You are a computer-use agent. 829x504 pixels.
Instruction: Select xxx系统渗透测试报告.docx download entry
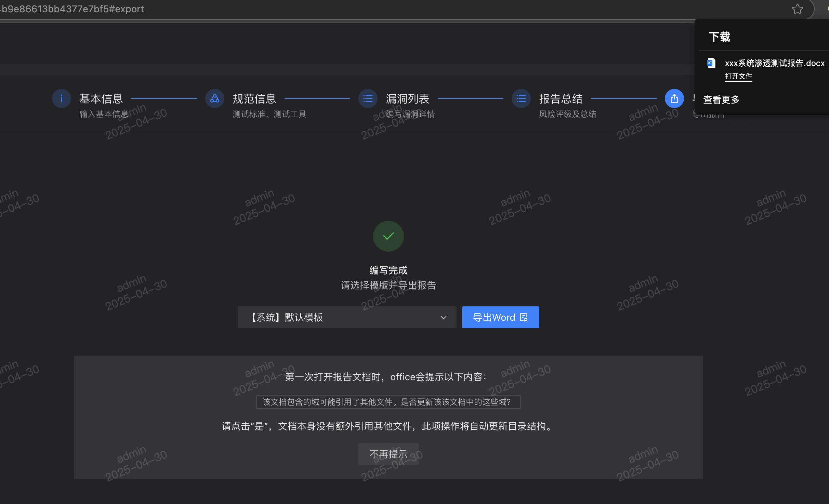pos(774,63)
